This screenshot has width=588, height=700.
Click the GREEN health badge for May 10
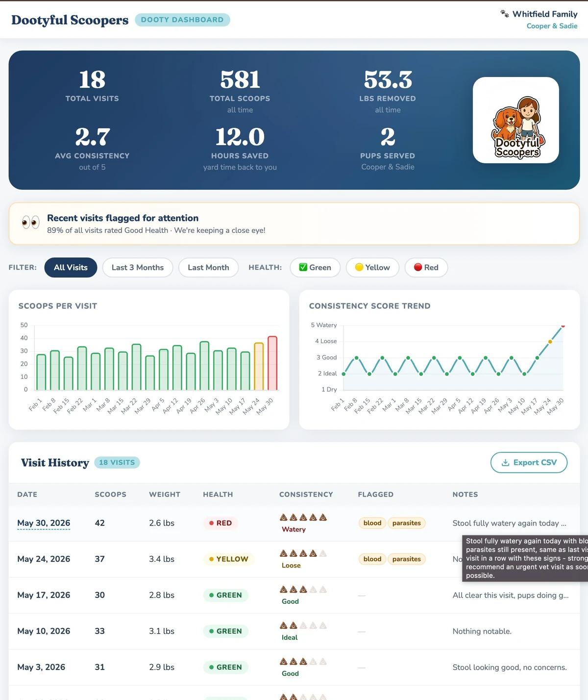(x=226, y=631)
